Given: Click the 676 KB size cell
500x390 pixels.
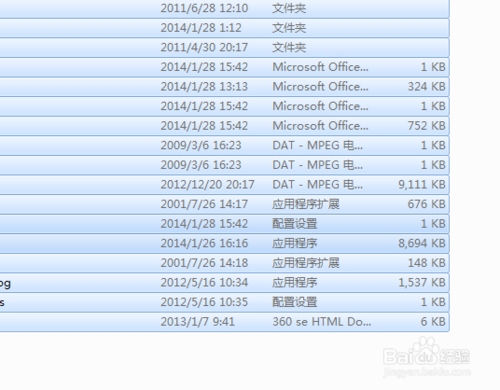Looking at the screenshot, I should (427, 204).
